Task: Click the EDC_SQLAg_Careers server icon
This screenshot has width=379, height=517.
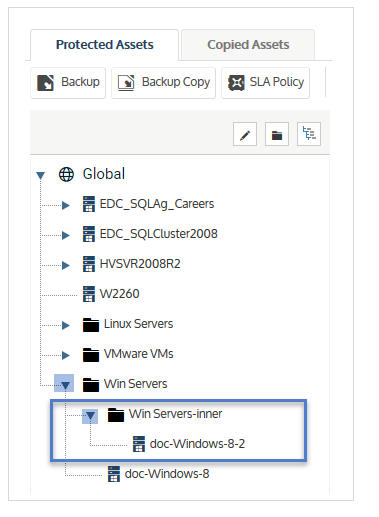Action: [x=89, y=204]
